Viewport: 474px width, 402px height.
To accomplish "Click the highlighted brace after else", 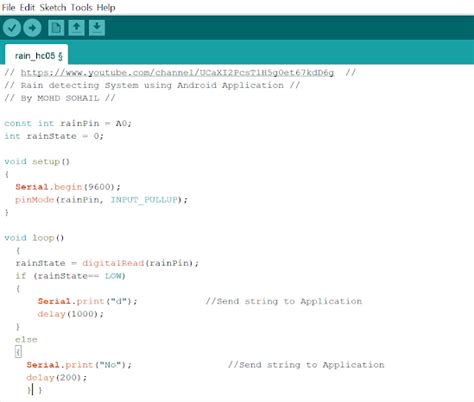I will 18,352.
